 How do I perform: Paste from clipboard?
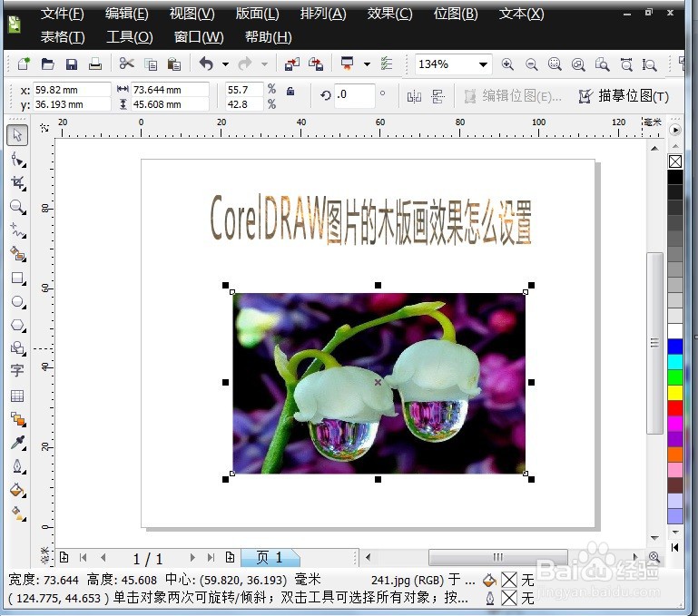pyautogui.click(x=174, y=64)
